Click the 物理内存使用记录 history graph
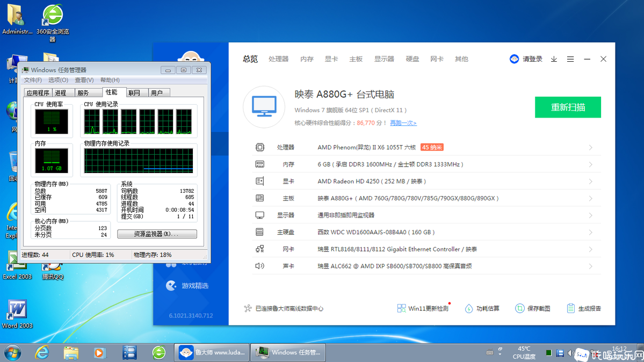This screenshot has height=362, width=644. [x=139, y=161]
